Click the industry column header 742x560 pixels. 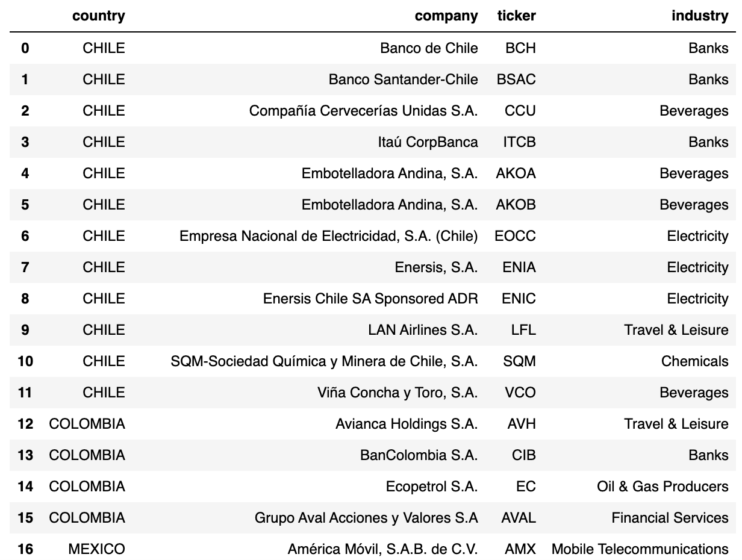click(x=700, y=16)
